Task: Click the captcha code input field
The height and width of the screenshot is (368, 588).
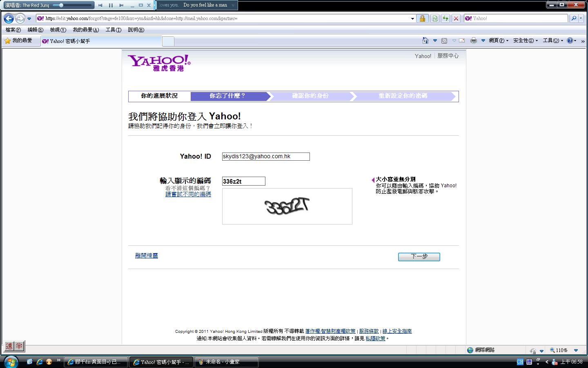Action: 244,181
